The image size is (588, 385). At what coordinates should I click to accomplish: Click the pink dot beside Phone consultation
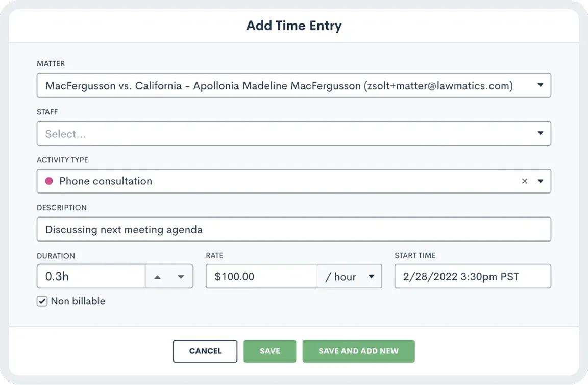point(48,181)
